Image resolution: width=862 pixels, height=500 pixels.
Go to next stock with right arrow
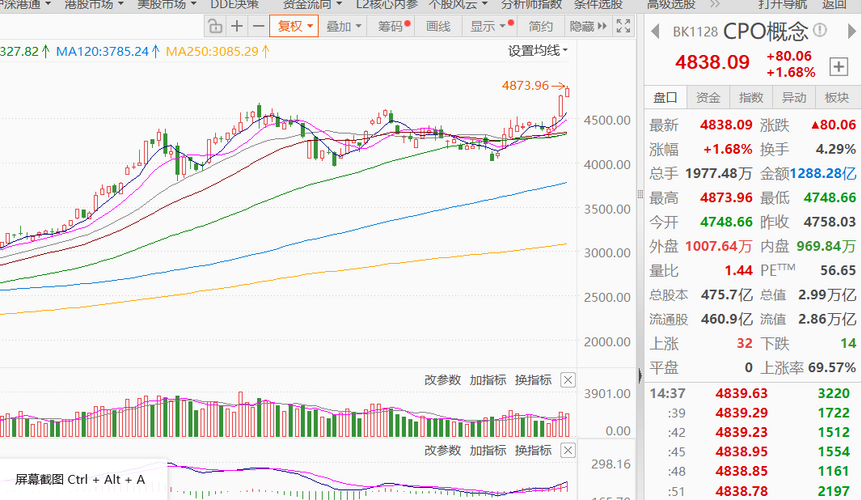pos(850,30)
